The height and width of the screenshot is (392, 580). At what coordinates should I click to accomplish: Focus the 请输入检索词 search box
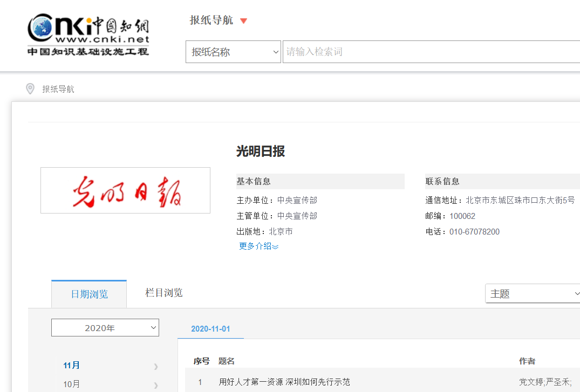(x=431, y=52)
